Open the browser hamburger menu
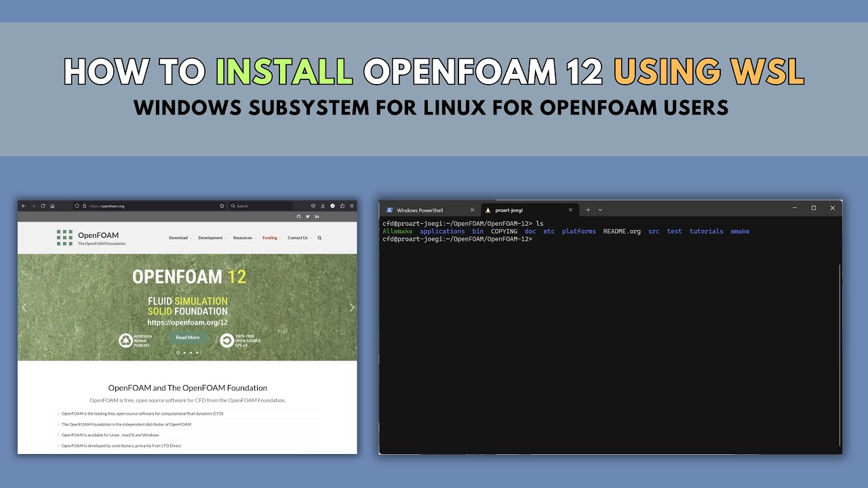 pyautogui.click(x=352, y=205)
